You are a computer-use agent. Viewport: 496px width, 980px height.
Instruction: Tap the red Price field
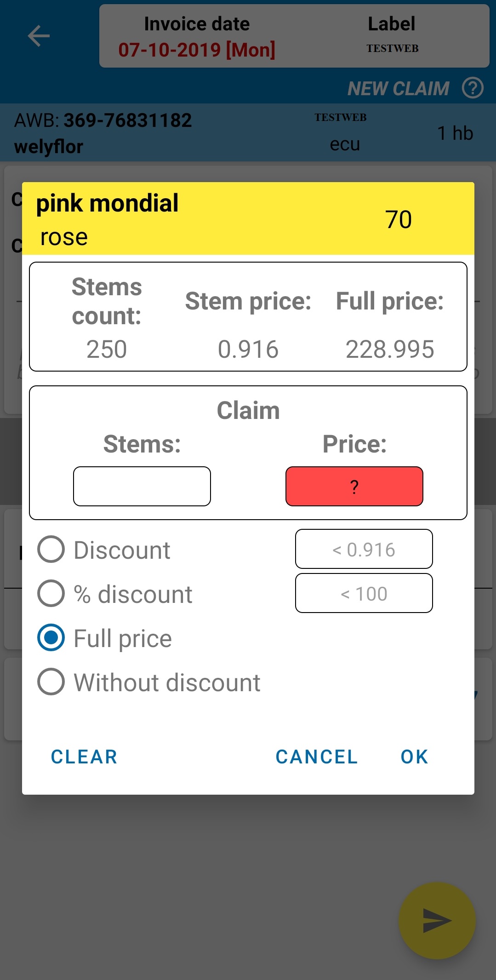[x=354, y=487]
